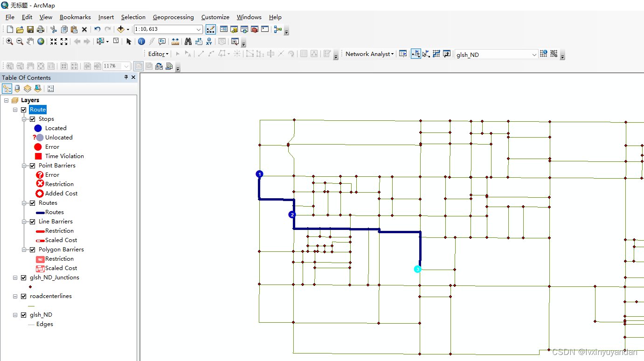Open the network dataset glsh_ND dropdown

pos(534,54)
